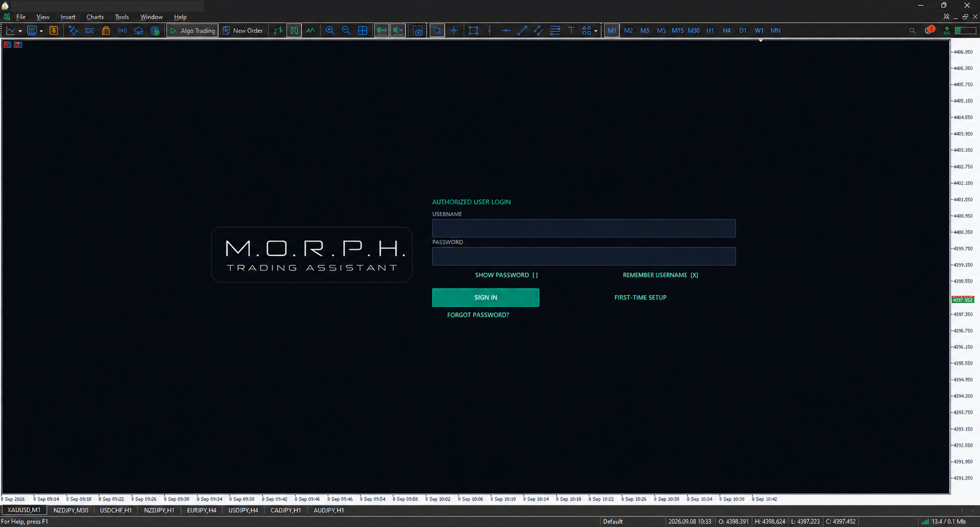Switch to the AUDJPY,H1 chart tab
The width and height of the screenshot is (980, 527).
point(328,510)
